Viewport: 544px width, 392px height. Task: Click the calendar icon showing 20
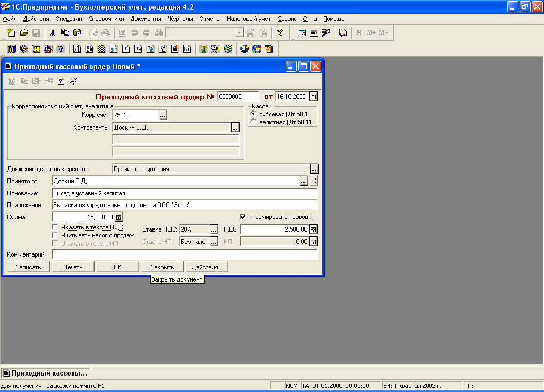(269, 49)
